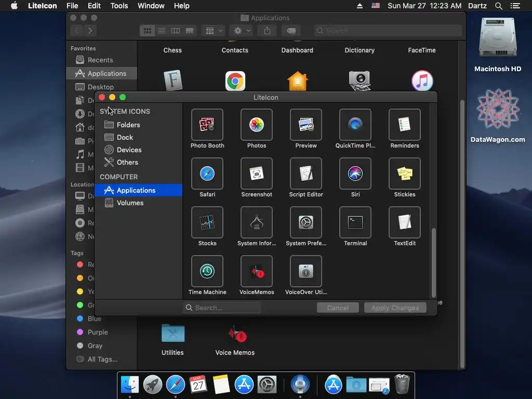Select Recents in Finder sidebar

click(101, 60)
